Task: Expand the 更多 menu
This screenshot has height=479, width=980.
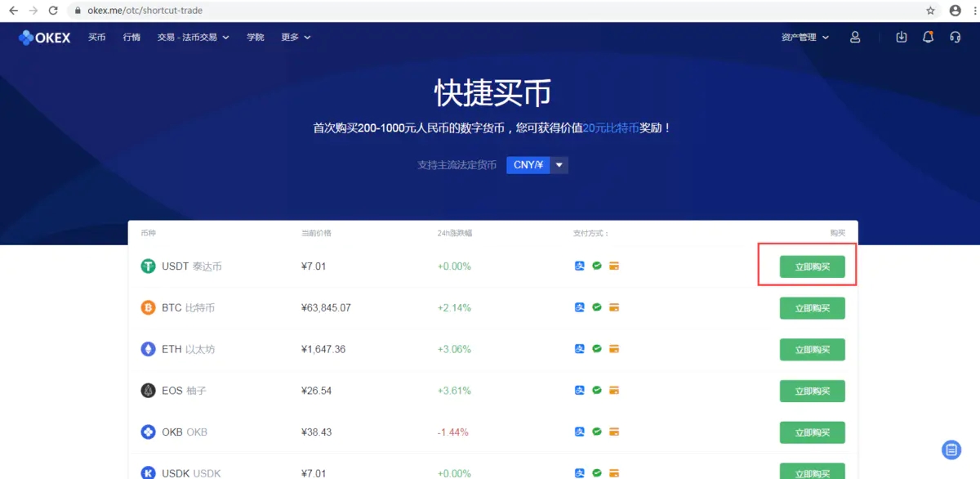Action: 296,38
